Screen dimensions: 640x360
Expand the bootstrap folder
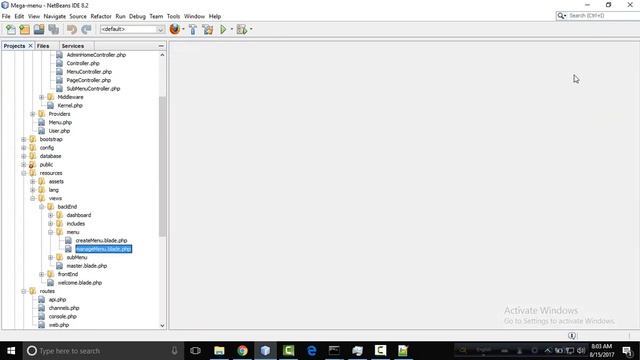point(24,139)
